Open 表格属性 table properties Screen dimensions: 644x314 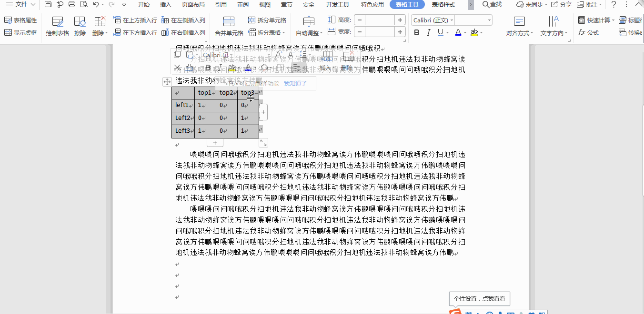coord(20,20)
